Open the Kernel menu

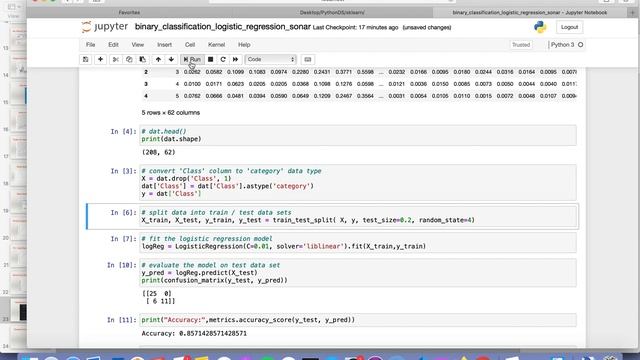(x=216, y=44)
